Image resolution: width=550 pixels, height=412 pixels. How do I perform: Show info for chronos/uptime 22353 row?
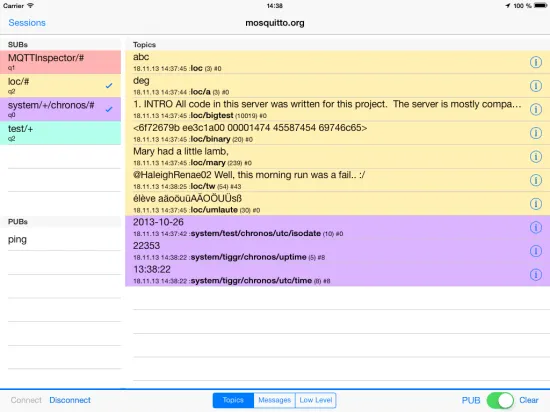[x=536, y=251]
